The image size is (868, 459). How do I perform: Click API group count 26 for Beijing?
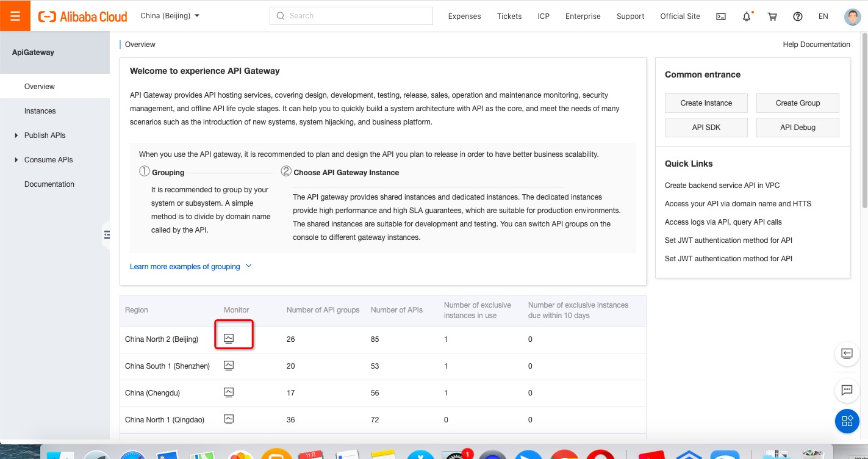290,339
